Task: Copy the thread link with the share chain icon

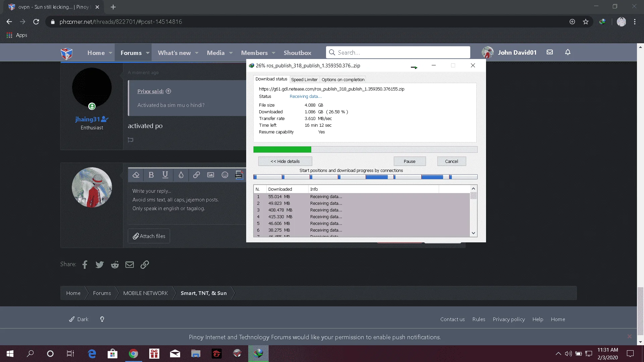Action: pyautogui.click(x=145, y=265)
